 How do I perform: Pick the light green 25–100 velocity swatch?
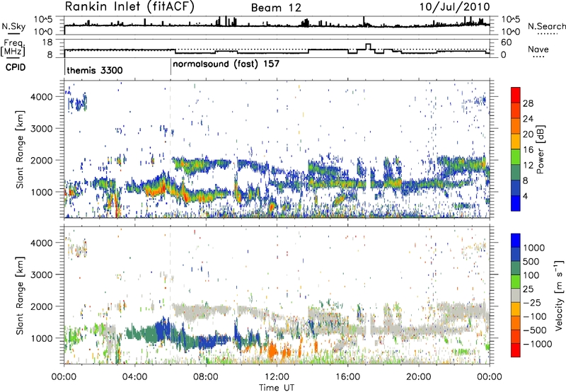click(516, 282)
